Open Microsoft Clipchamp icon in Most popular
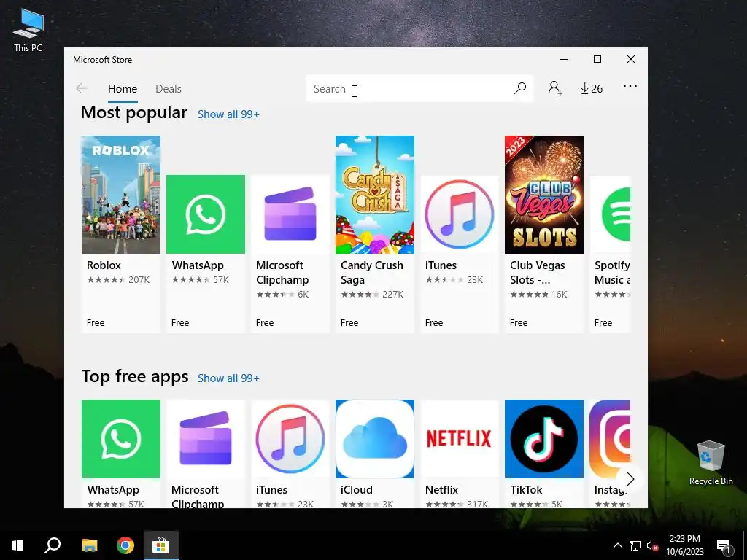The width and height of the screenshot is (747, 560). click(290, 214)
